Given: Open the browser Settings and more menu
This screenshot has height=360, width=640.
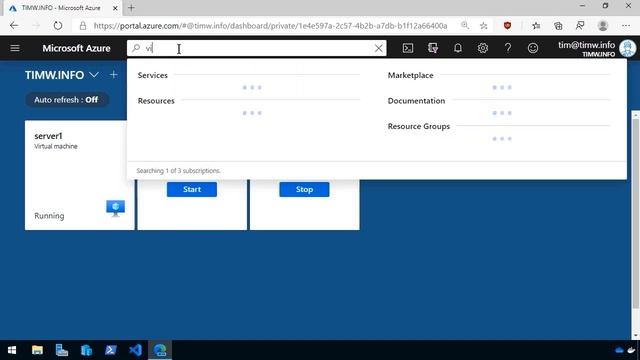Looking at the screenshot, I should pyautogui.click(x=626, y=26).
